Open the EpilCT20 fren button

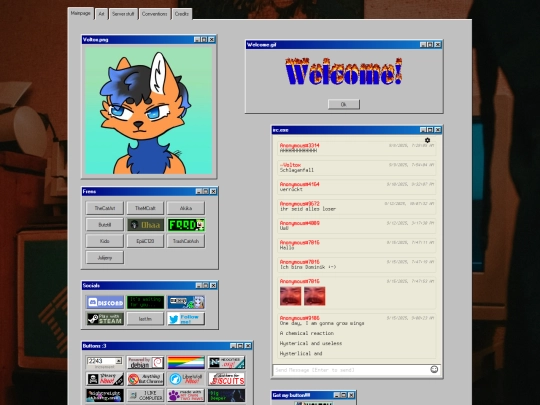(x=145, y=241)
